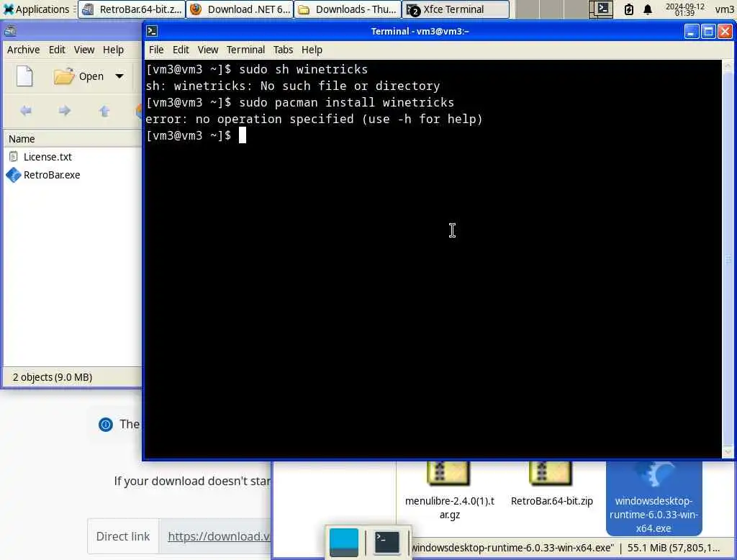Open the Terminal window's Help menu
Image resolution: width=737 pixels, height=560 pixels.
(312, 50)
